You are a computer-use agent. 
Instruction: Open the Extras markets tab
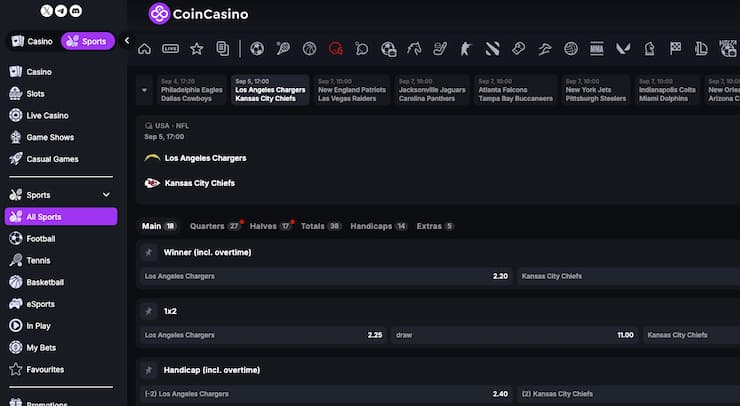point(435,226)
